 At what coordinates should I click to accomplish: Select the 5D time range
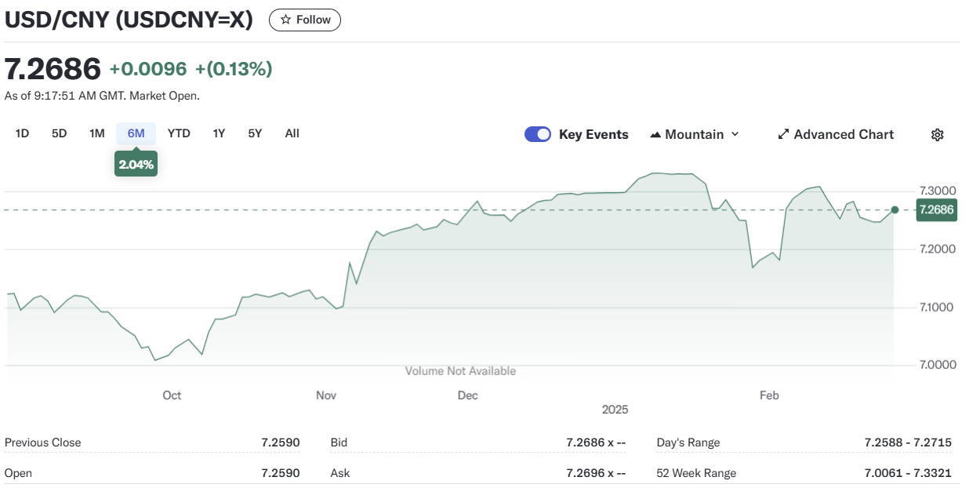coord(60,133)
